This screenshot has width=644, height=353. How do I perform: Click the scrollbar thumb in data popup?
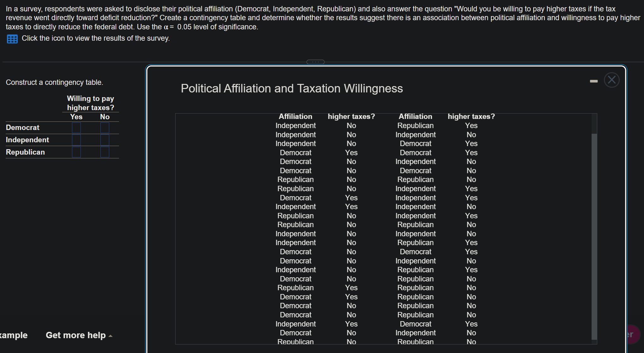[x=594, y=237]
